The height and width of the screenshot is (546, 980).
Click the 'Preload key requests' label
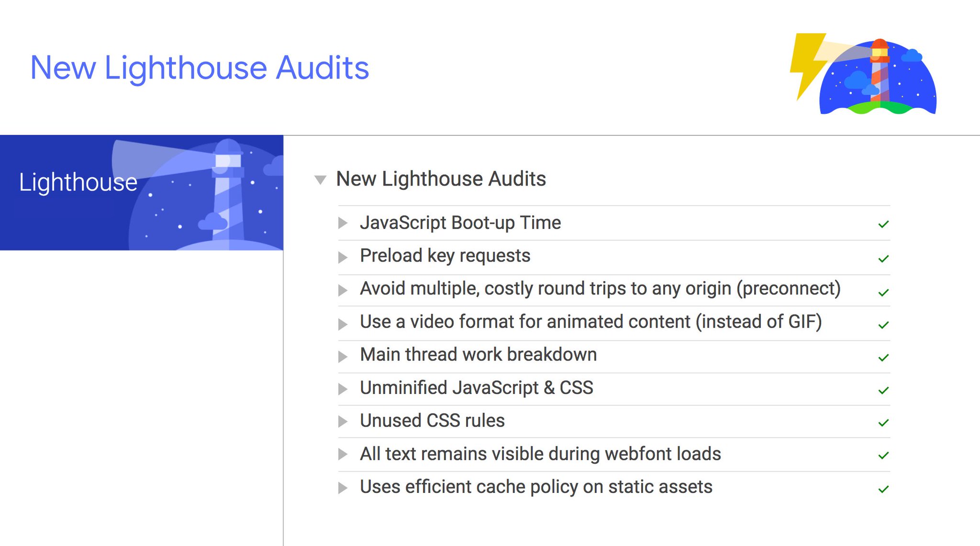pyautogui.click(x=445, y=256)
